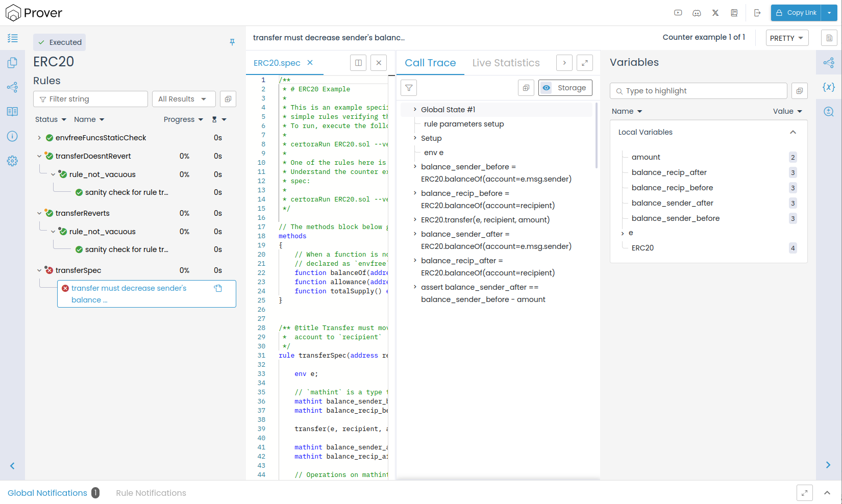Viewport: 842px width, 504px height.
Task: Select the transferReverts rule
Action: [83, 213]
